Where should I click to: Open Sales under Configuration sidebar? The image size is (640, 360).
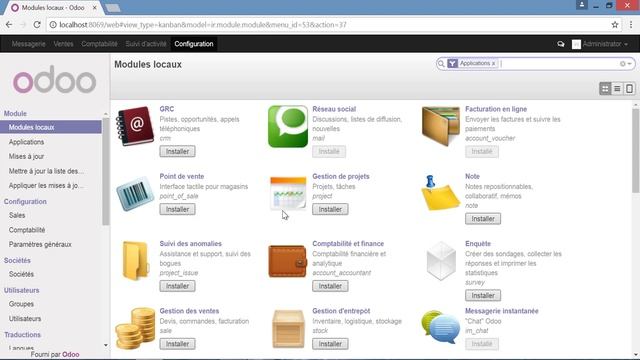click(17, 215)
